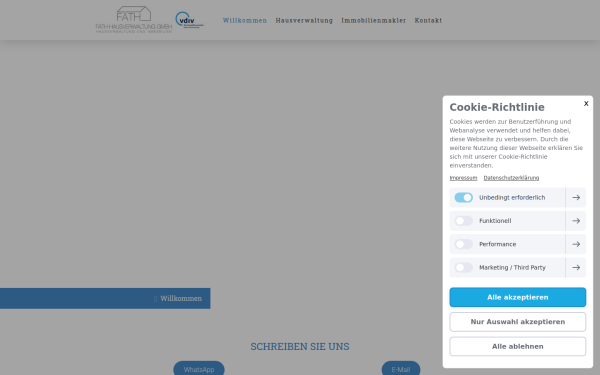Expand Funktionell details arrow
Viewport: 600px width, 375px height.
click(576, 221)
